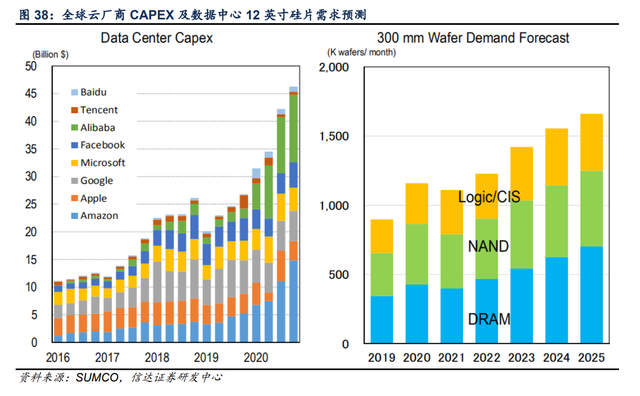The width and height of the screenshot is (640, 396).
Task: Select the 'Tencent' legend label
Action: coord(99,110)
